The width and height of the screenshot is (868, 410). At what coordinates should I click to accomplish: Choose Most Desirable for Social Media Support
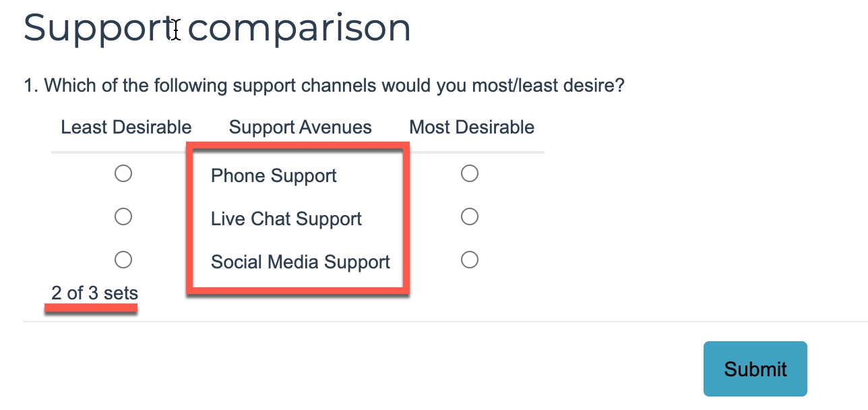[470, 260]
